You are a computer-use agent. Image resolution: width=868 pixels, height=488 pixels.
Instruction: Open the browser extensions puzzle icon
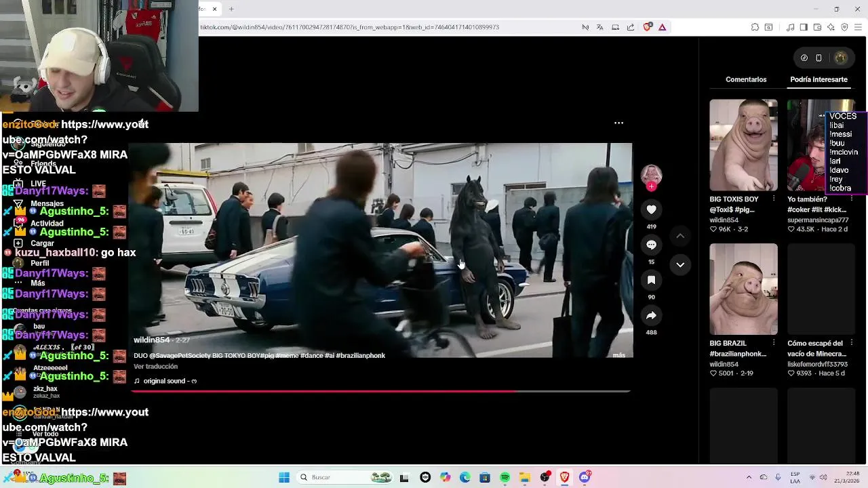(755, 27)
